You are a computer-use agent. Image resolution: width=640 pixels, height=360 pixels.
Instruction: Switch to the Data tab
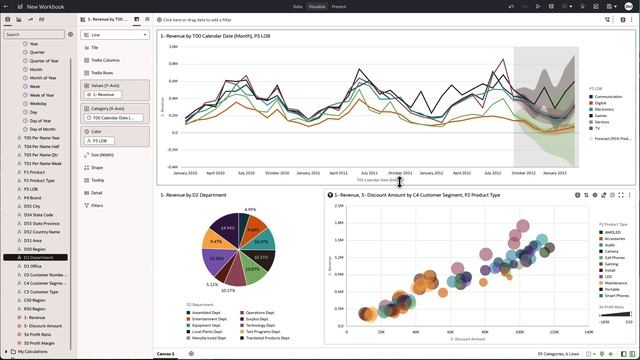pyautogui.click(x=298, y=7)
